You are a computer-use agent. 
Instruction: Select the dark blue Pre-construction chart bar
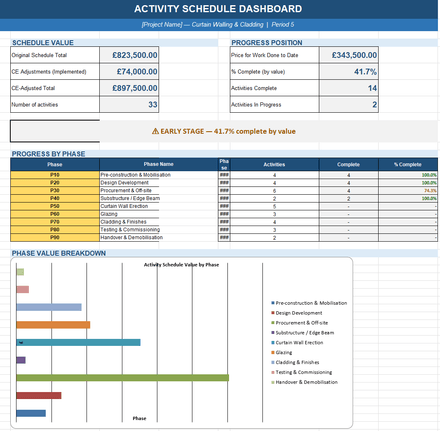click(x=31, y=413)
